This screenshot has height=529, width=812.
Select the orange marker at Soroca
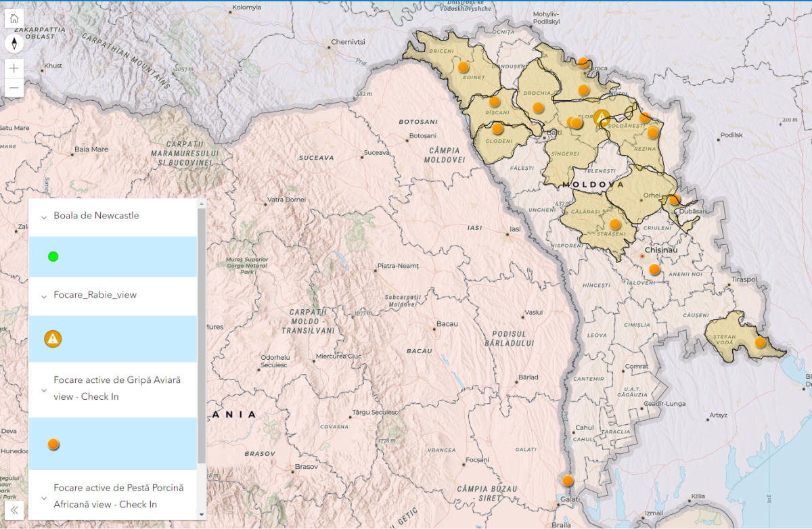tap(583, 63)
